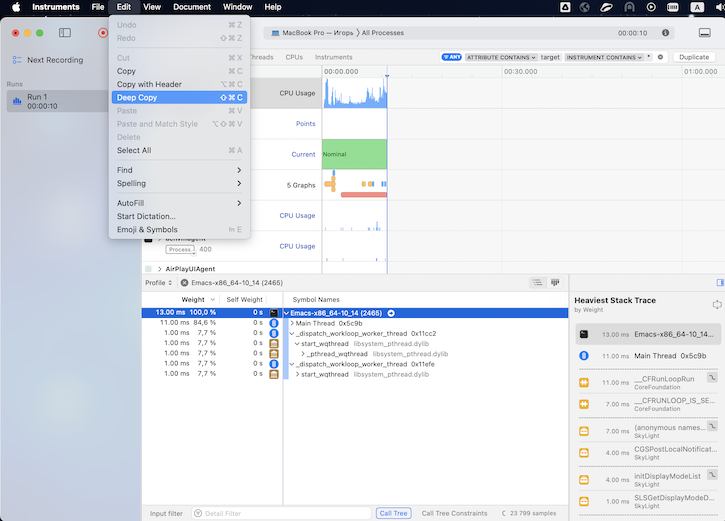Click the Self Weight column header
The image size is (725, 521).
coord(245,300)
